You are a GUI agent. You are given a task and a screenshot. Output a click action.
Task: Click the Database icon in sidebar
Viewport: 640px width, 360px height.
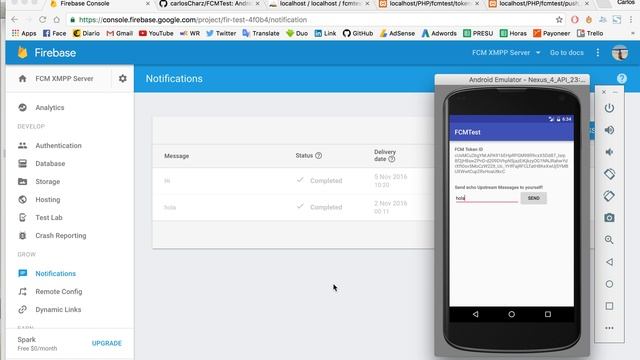[x=22, y=163]
